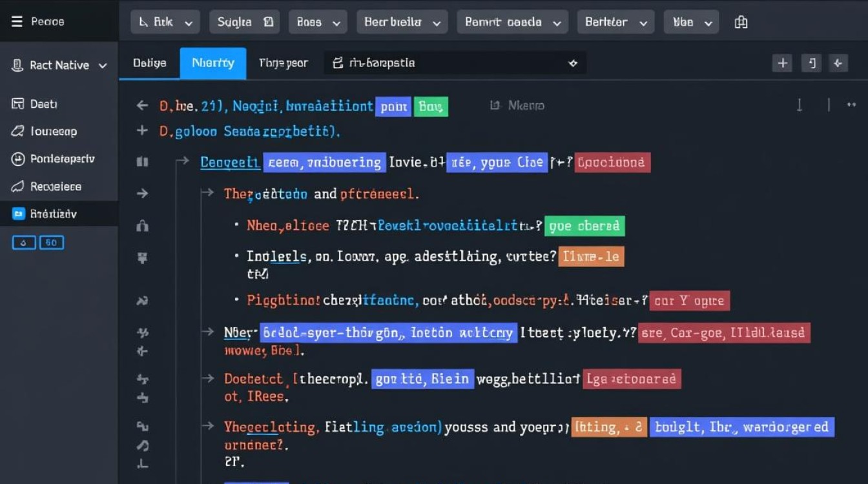The image size is (868, 484).
Task: Click the gutter icon beside Indlerls row
Action: 142,258
